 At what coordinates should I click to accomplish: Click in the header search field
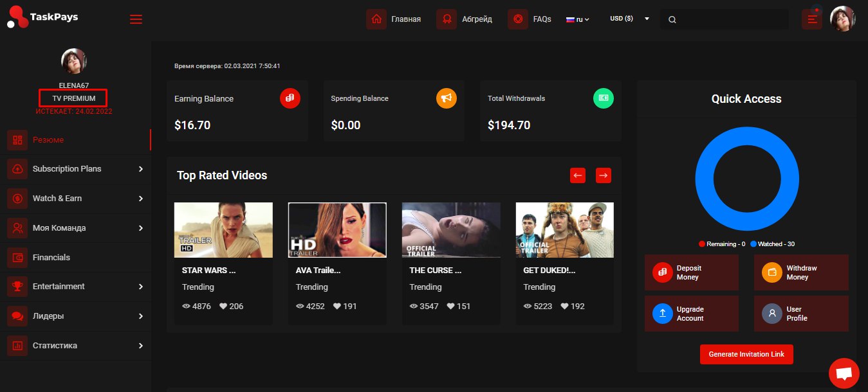coord(725,19)
